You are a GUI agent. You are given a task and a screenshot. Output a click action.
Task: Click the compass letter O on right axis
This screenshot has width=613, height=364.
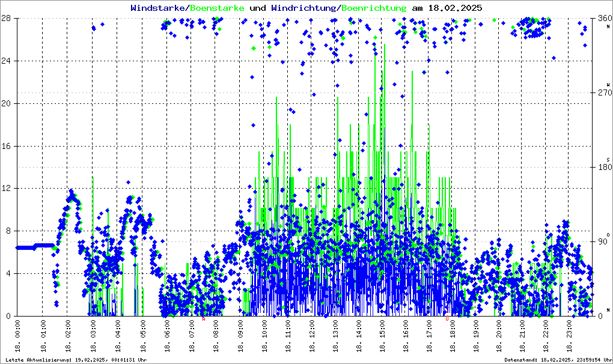608,234
